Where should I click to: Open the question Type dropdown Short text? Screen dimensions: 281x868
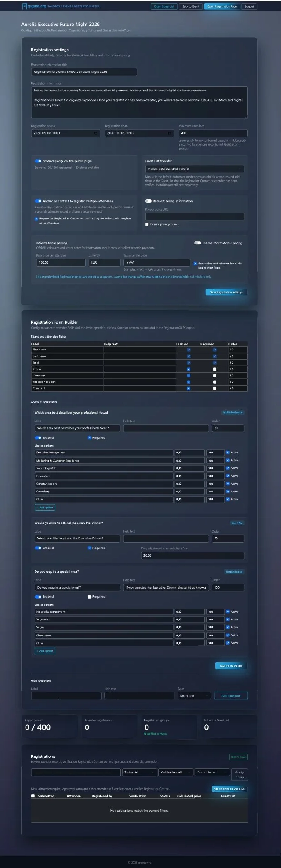(x=194, y=696)
